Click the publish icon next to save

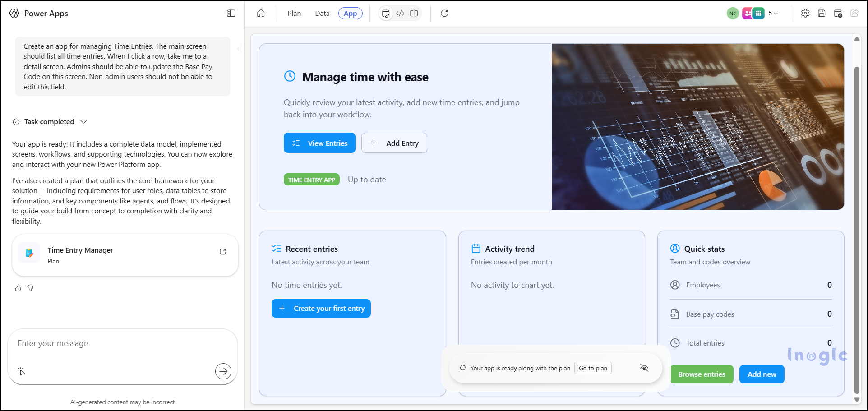(838, 14)
